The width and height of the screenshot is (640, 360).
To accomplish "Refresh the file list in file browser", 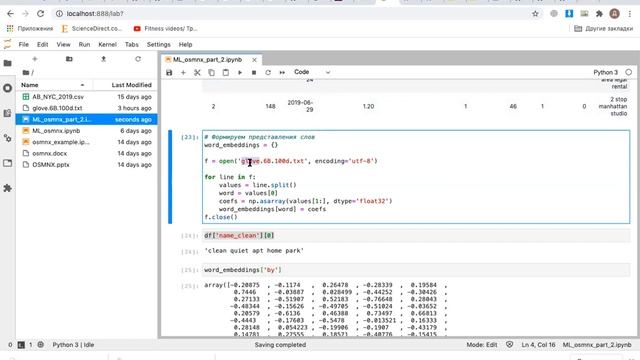I will (138, 59).
